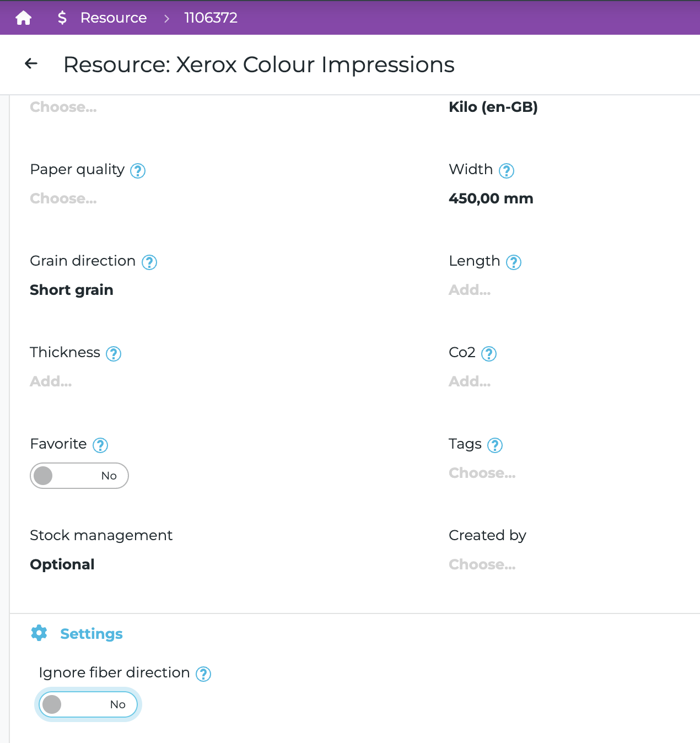Click breadcrumb item 1106372
Screen dimensions: 700x743
point(211,18)
